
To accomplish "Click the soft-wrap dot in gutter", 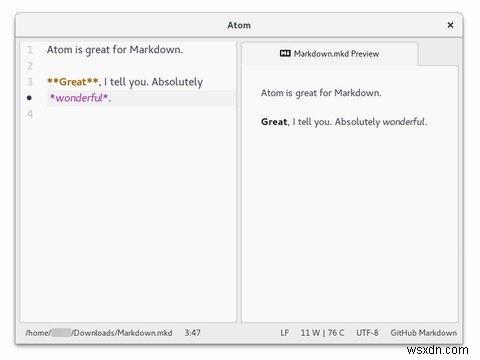I will coord(29,98).
